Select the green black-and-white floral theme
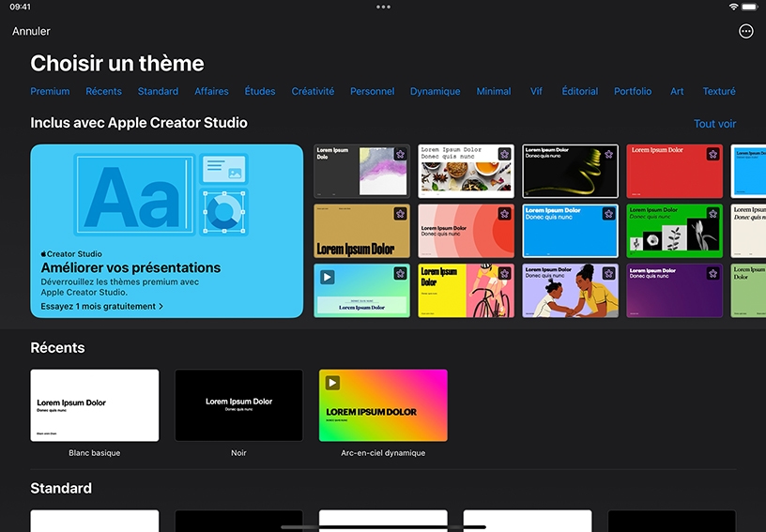This screenshot has width=766, height=532. (674, 231)
